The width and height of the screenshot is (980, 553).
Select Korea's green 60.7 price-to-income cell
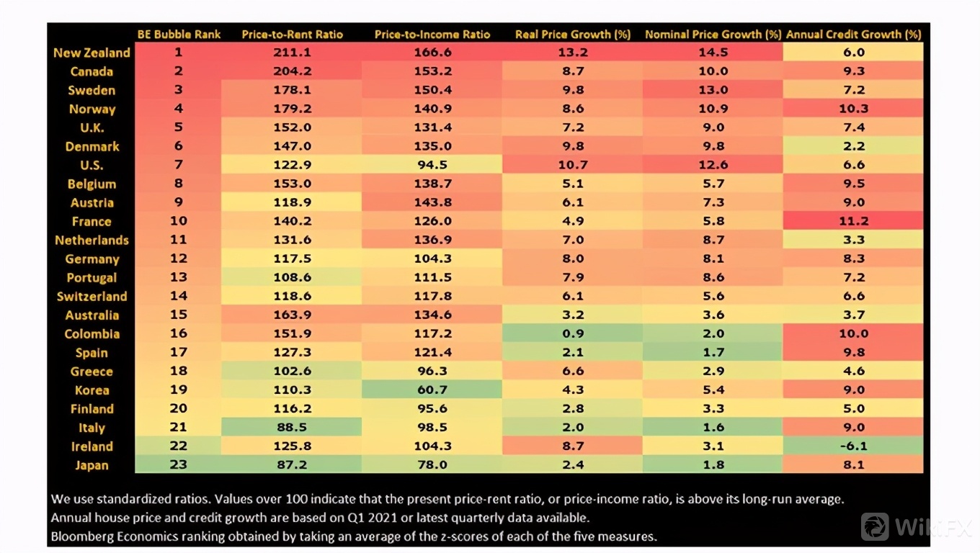point(432,390)
